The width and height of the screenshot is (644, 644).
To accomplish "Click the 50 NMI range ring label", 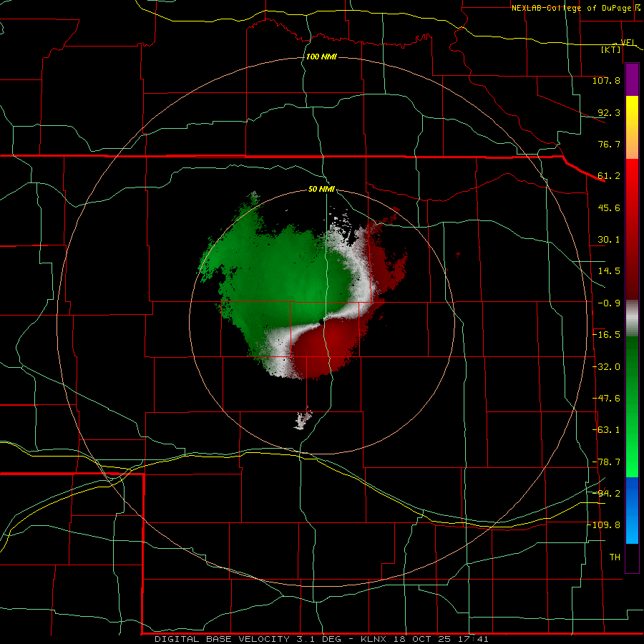I will click(x=321, y=190).
